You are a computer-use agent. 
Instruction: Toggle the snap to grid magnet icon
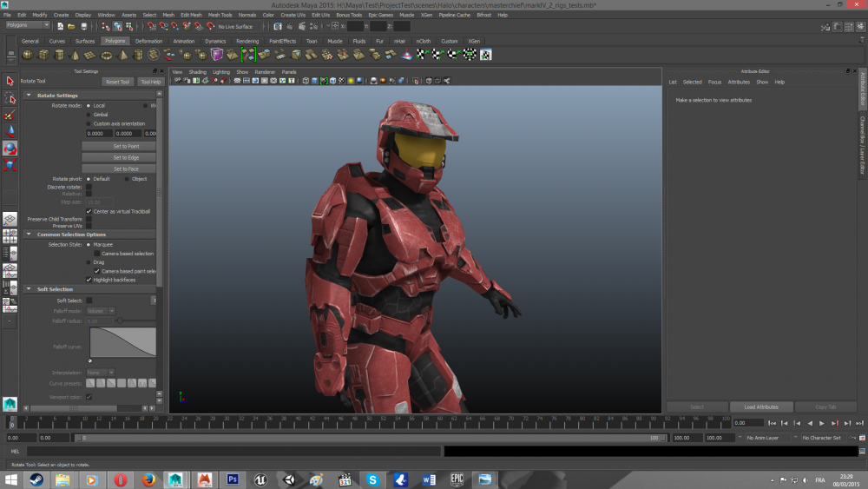point(151,26)
